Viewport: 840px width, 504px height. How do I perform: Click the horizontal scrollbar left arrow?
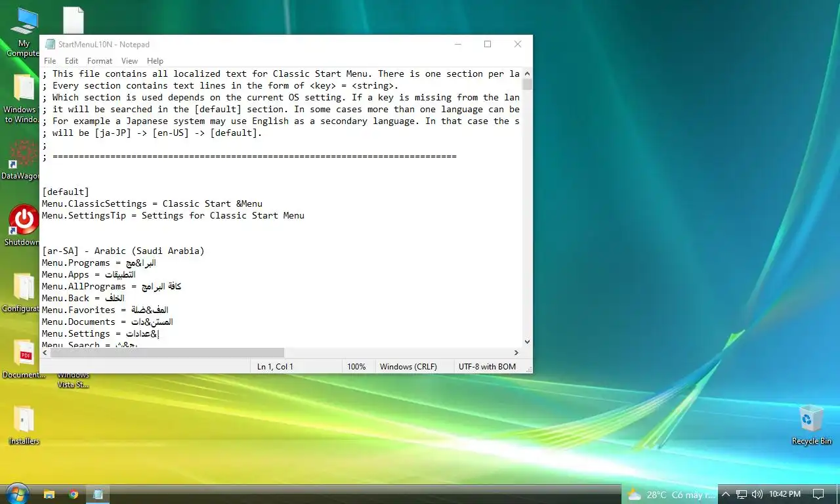point(45,352)
